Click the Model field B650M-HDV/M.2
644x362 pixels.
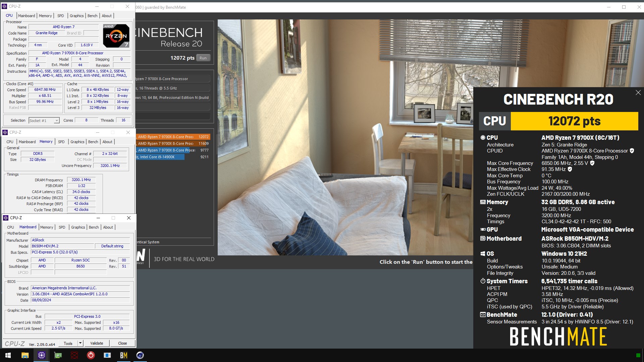62,246
